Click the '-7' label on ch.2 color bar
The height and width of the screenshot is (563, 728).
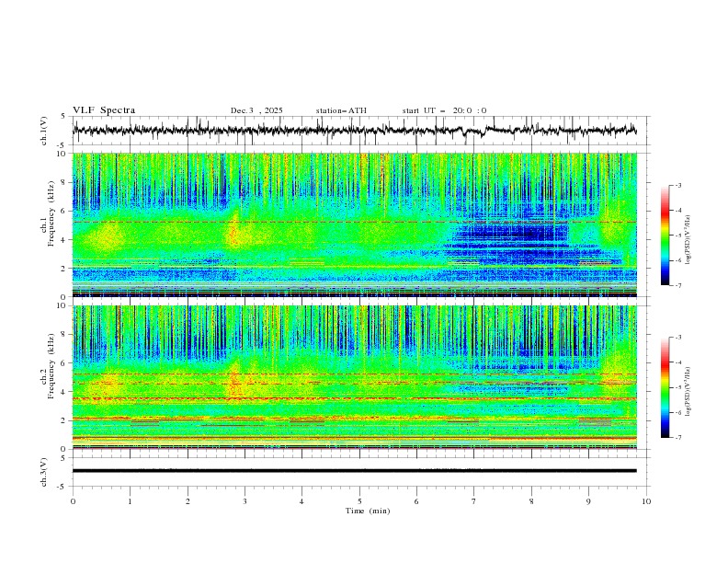click(x=677, y=437)
